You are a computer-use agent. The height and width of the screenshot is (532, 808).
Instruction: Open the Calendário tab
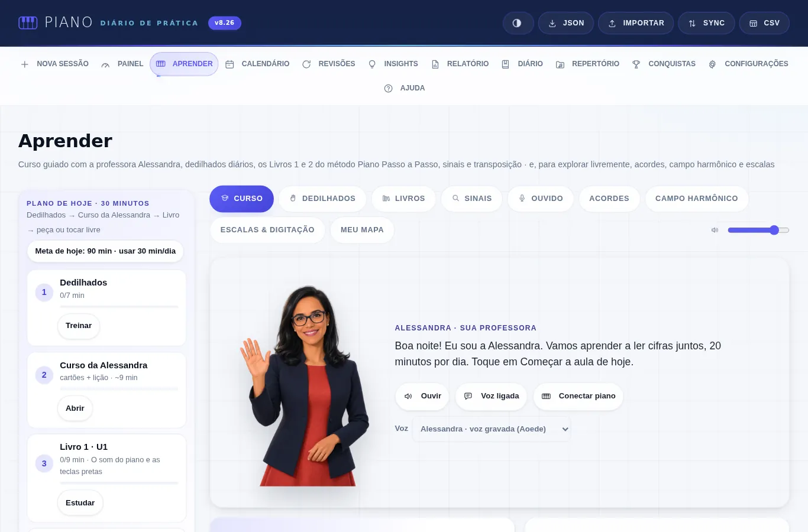[x=257, y=64]
